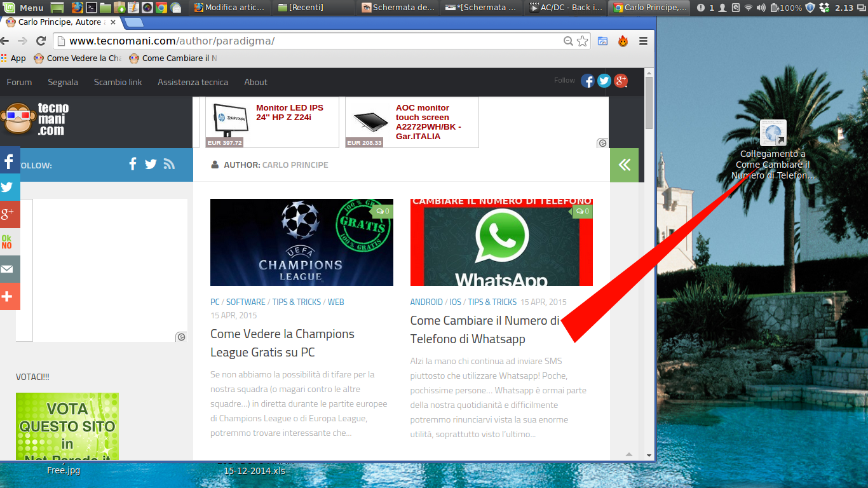Click the Facebook icon next to Follow in header
The width and height of the screenshot is (868, 488).
(x=588, y=81)
